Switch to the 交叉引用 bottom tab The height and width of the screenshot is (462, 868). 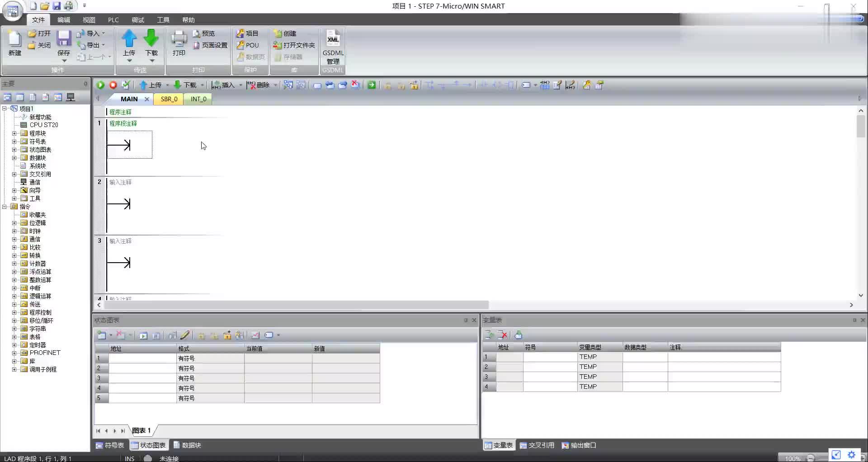537,445
